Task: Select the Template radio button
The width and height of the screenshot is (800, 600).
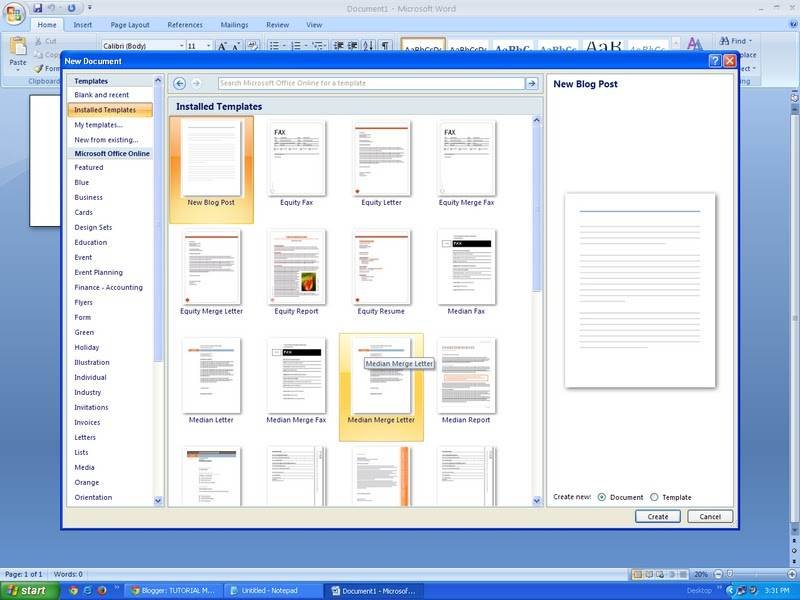Action: click(x=654, y=497)
